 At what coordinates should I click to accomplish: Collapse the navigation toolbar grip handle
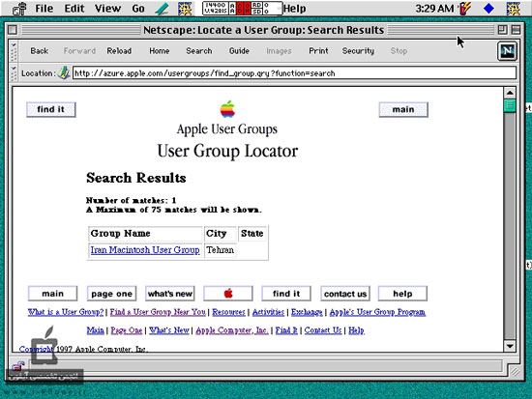(x=14, y=51)
